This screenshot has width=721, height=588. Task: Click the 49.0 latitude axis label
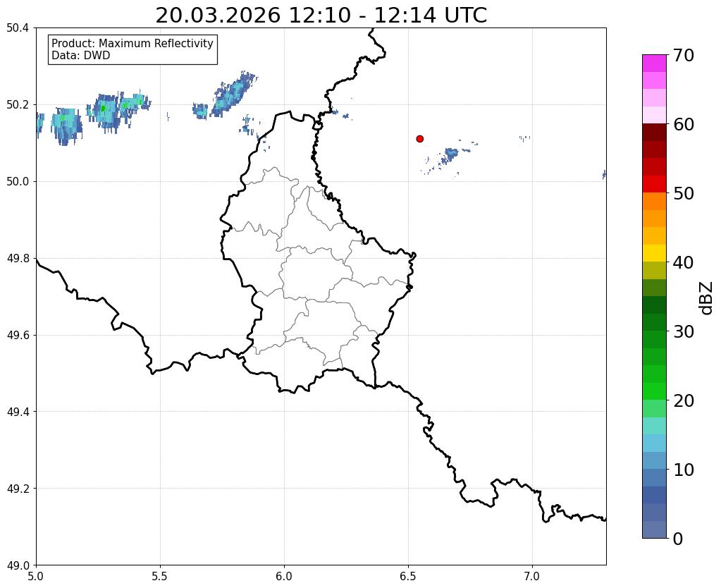18,565
